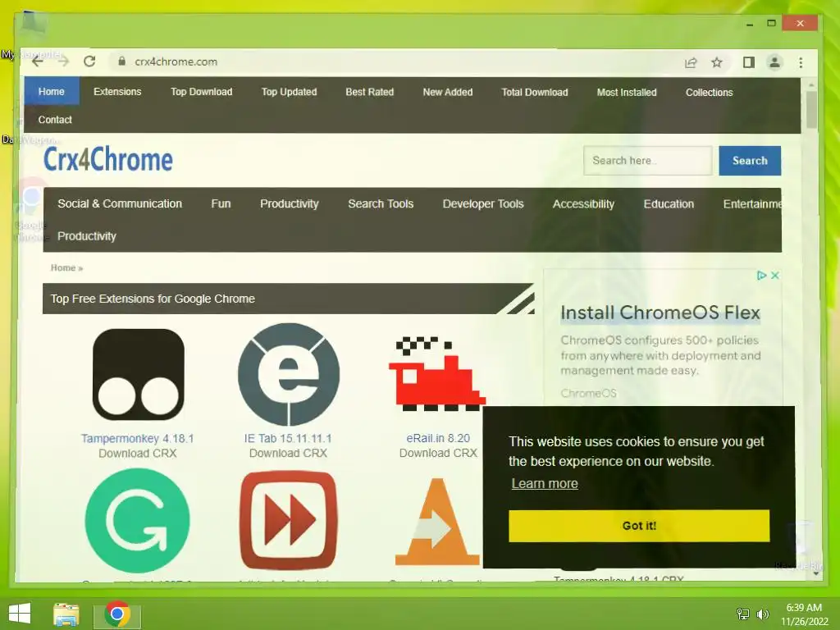The image size is (840, 630).
Task: Open the Best Rated menu item
Action: [x=370, y=92]
